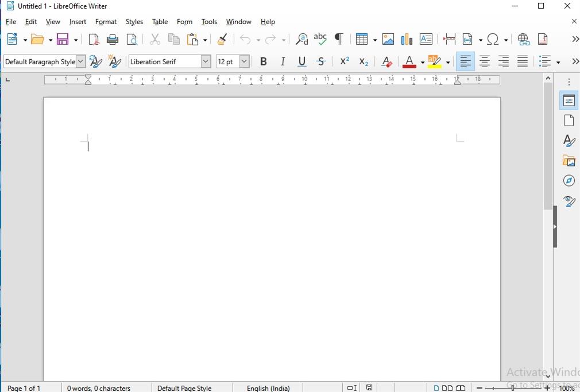Open the clone formatting paintbrush tool
The height and width of the screenshot is (392, 580).
pyautogui.click(x=222, y=39)
